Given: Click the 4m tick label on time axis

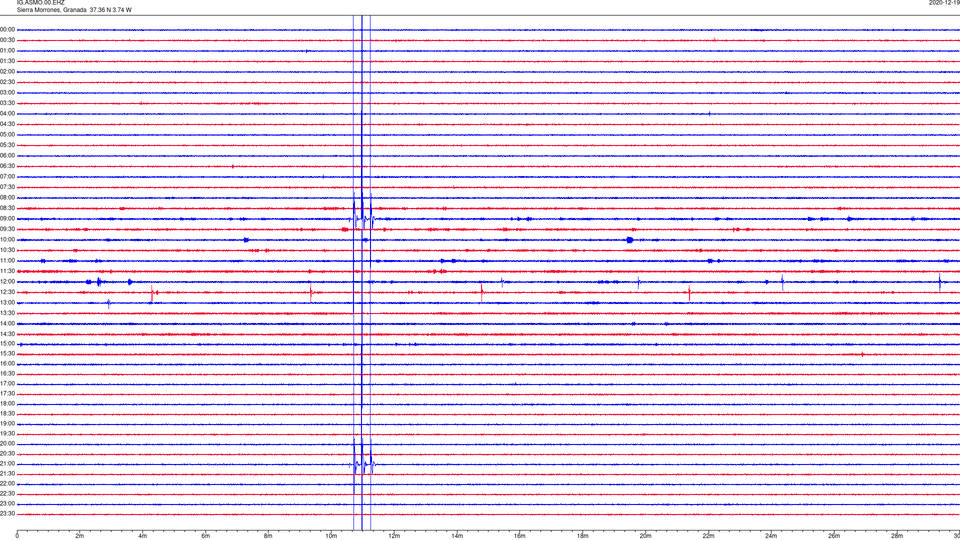Looking at the screenshot, I should point(143,536).
